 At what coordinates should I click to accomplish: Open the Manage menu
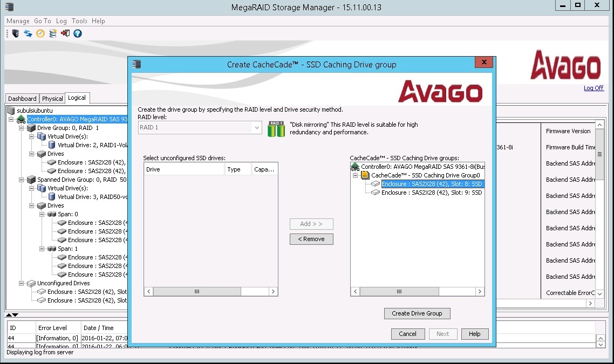tap(17, 20)
